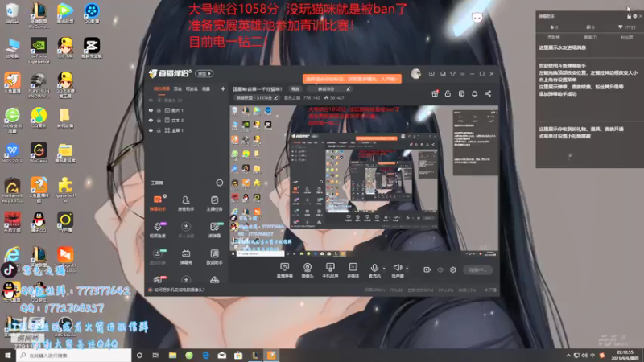Toggle visibility of 摄像头 20 layer
Viewport: 644px width, 362px height.
click(151, 100)
